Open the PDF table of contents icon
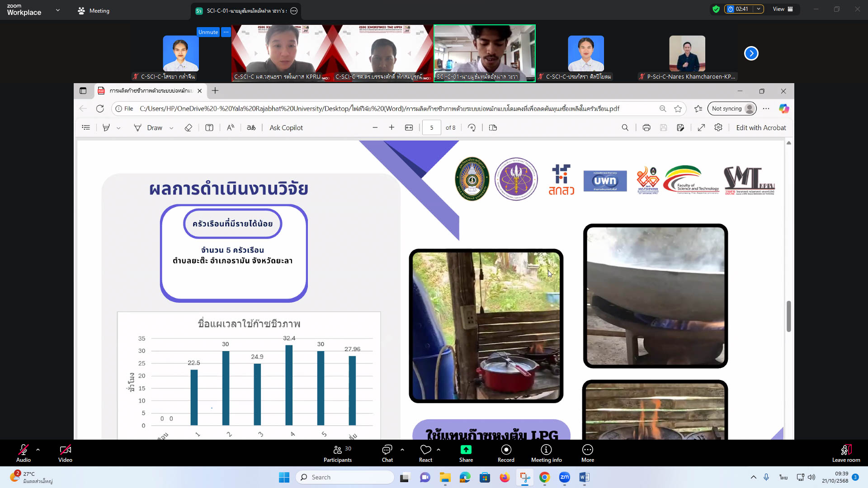The height and width of the screenshot is (488, 868). click(86, 128)
